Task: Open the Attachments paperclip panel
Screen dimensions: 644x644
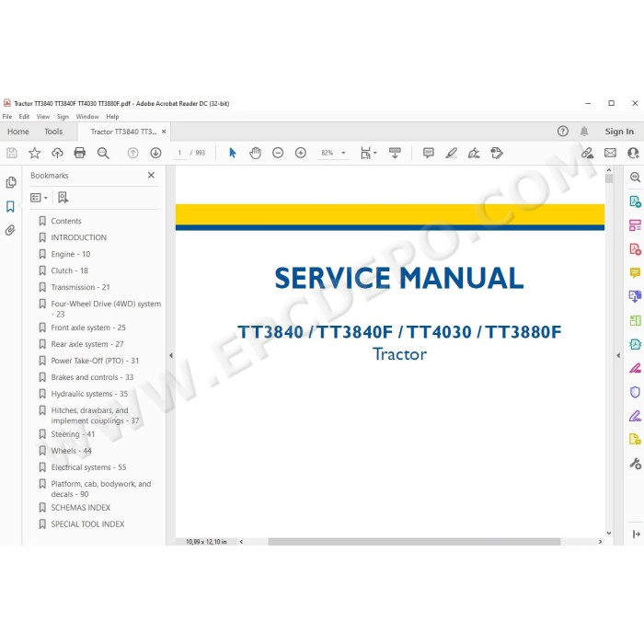Action: 11,230
